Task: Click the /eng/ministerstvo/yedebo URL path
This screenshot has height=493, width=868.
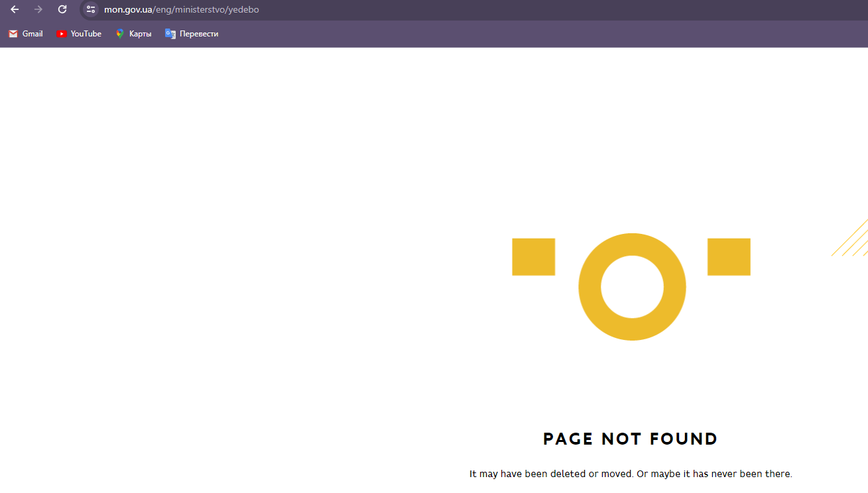Action: (206, 9)
